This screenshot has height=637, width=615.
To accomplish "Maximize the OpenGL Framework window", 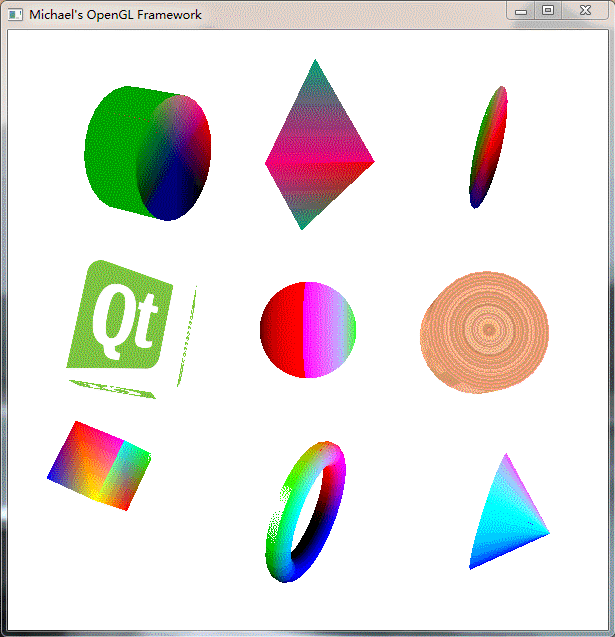I will click(x=548, y=11).
